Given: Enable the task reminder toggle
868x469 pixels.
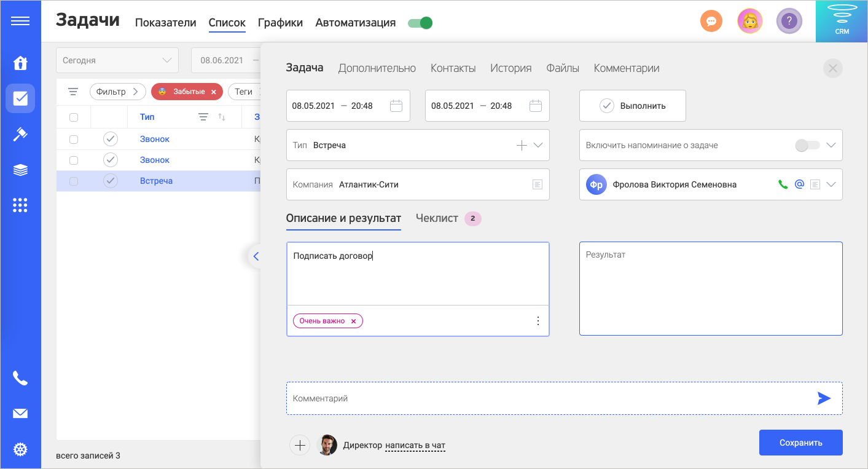Looking at the screenshot, I should tap(807, 145).
